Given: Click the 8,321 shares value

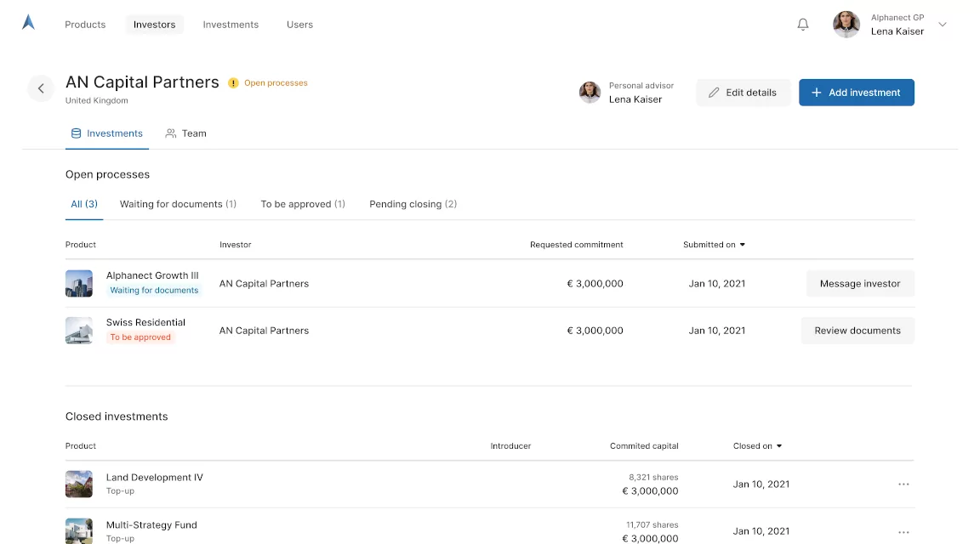Looking at the screenshot, I should 653,477.
